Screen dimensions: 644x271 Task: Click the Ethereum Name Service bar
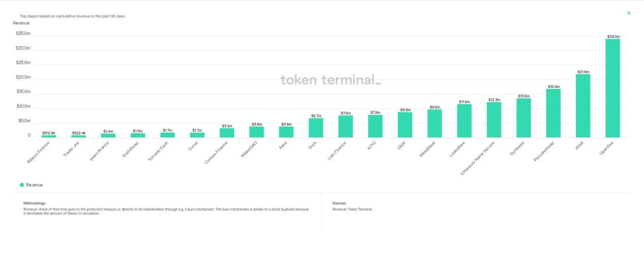494,120
